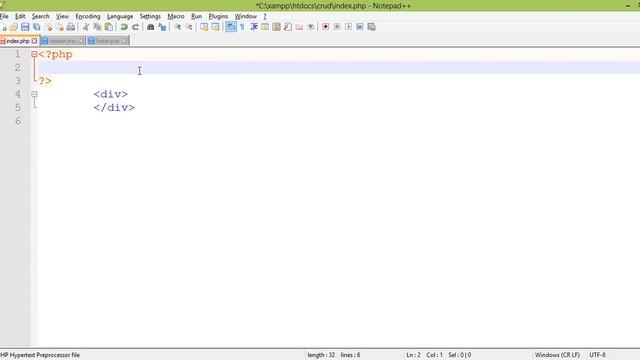The width and height of the screenshot is (640, 360).
Task: Click the Hypertext Preprocessor file status label
Action: [x=40, y=355]
